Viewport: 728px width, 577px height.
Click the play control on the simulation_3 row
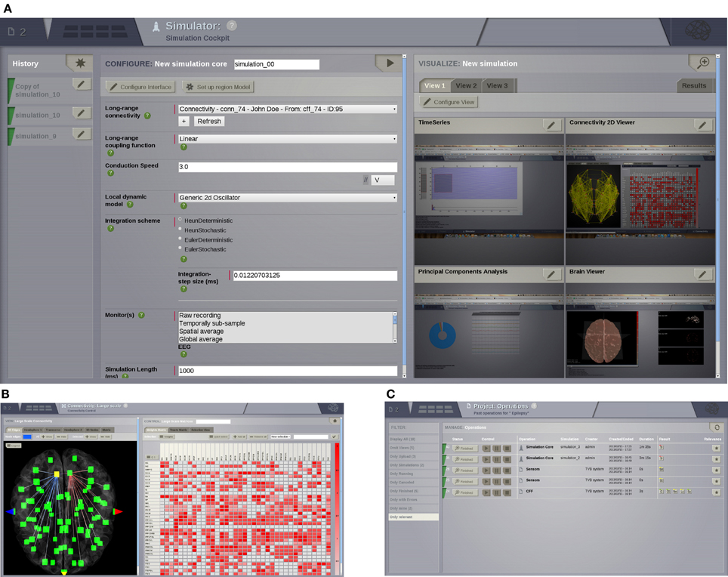coord(486,449)
